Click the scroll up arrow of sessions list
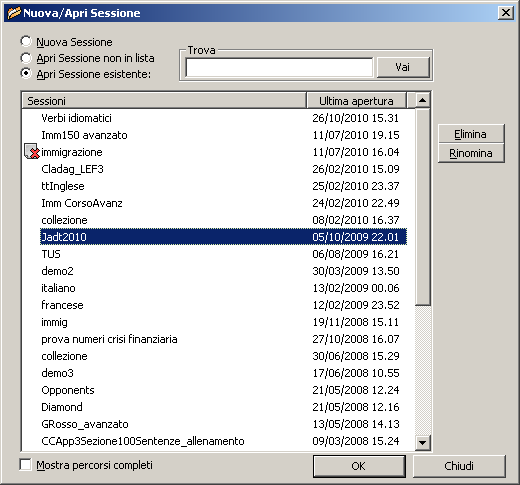Image resolution: width=520 pixels, height=485 pixels. 422,100
